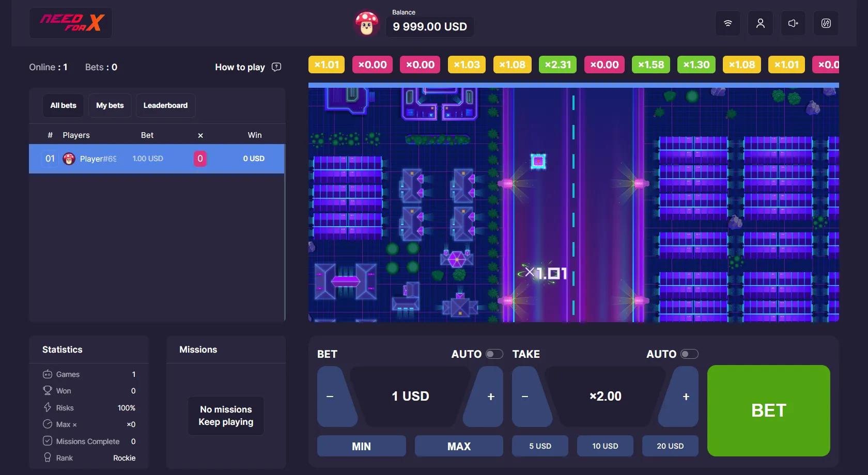Screen dimensions: 868x475
Task: Click the mushroom avatar next to the balance
Action: 366,24
